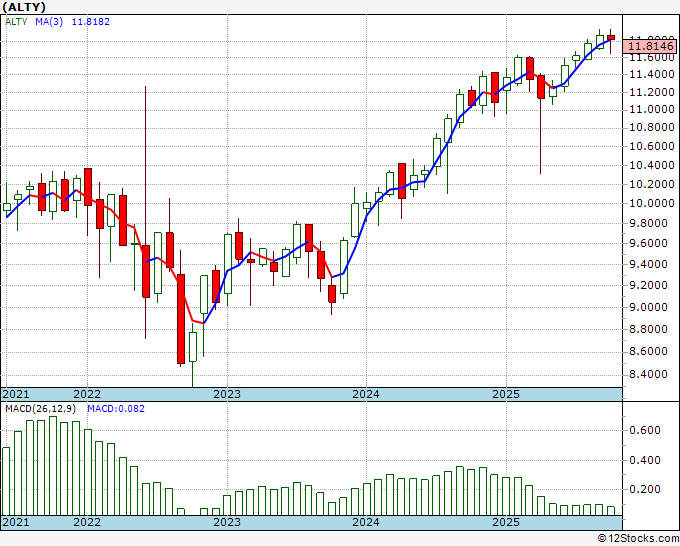Click the 11.8146 current price tag
The width and height of the screenshot is (680, 546).
pos(649,46)
